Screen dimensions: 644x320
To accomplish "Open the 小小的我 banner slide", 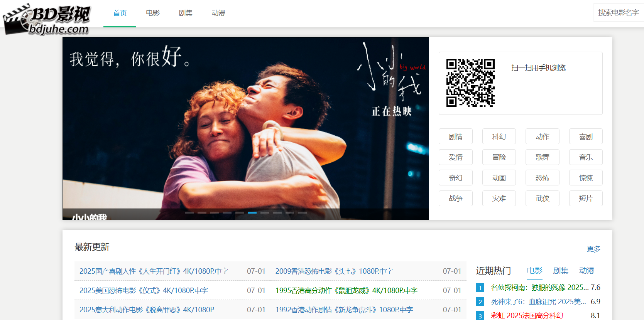I will tap(246, 128).
